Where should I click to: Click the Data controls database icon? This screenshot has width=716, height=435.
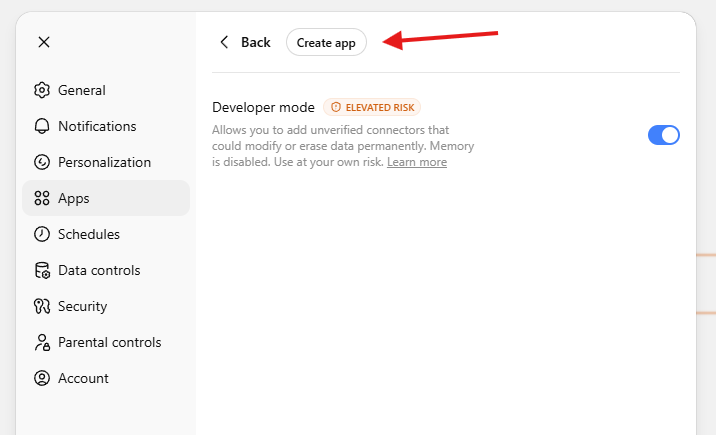42,270
